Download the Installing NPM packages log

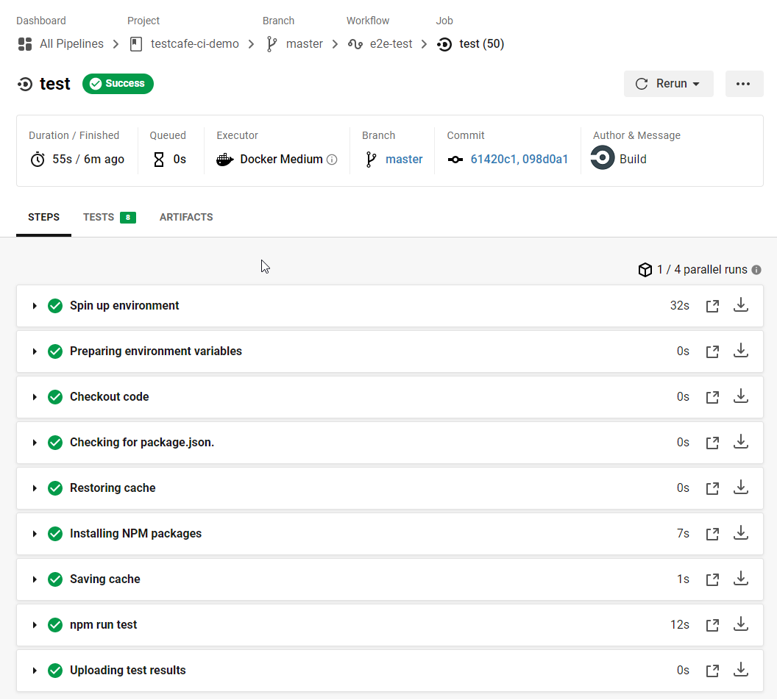(741, 533)
